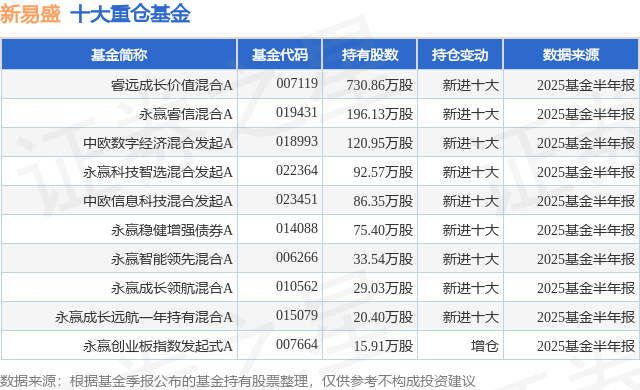Open 永赢成长远航一年持有混合A fund
This screenshot has width=640, height=390.
coord(144,317)
